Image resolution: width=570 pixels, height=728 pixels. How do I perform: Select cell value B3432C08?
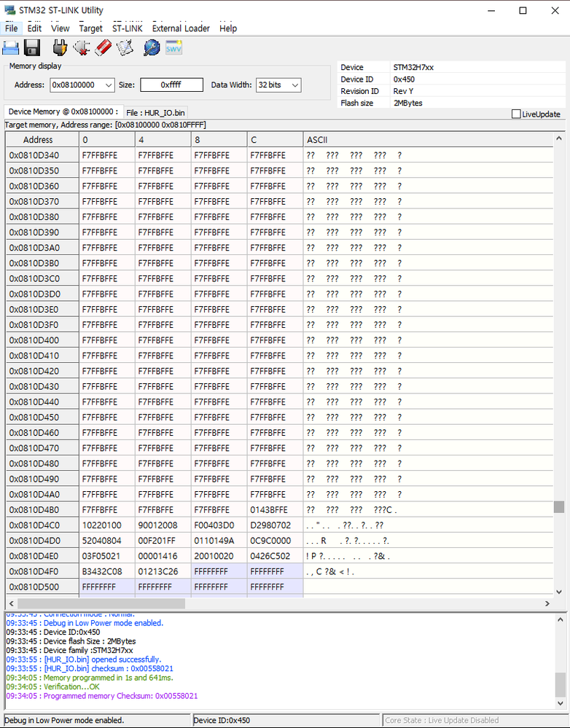(107, 571)
